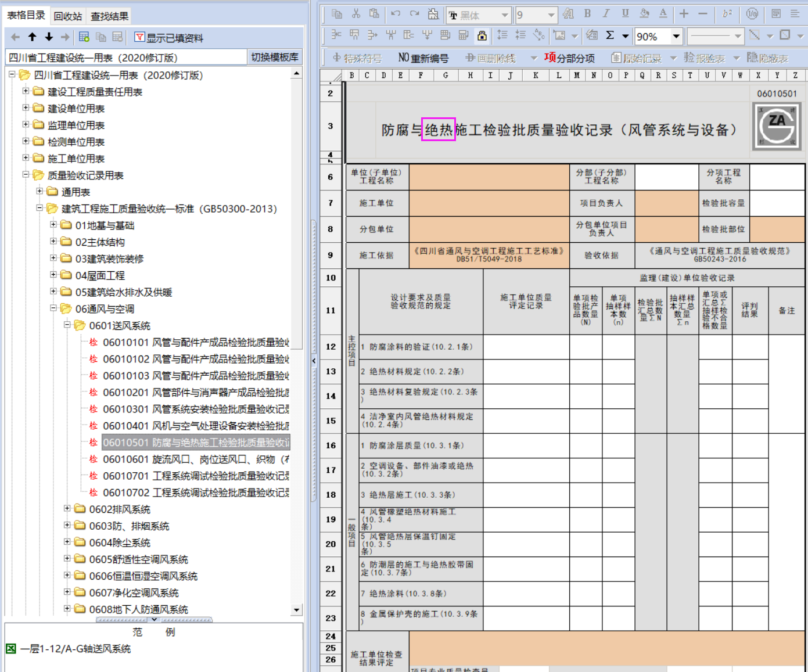Click the 隐 隐蔽表 button

click(767, 58)
